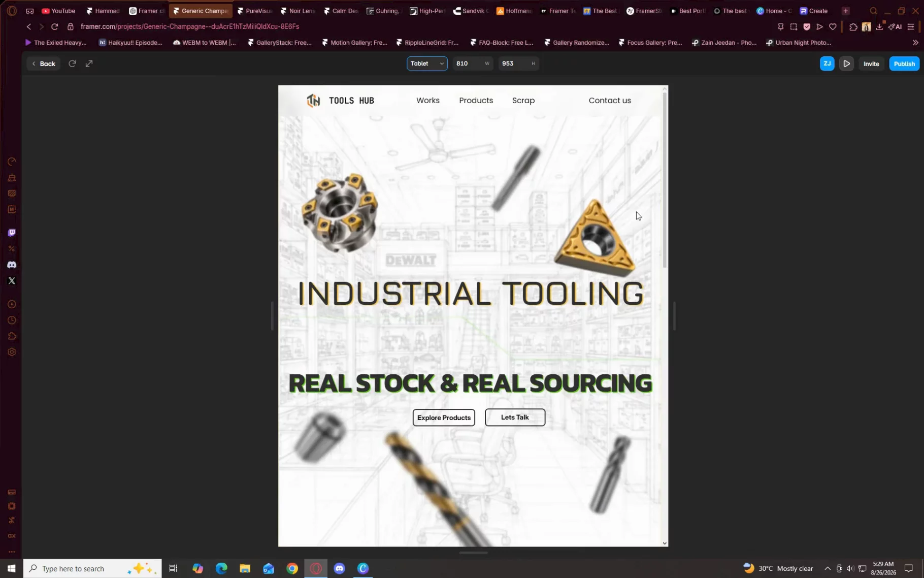Click the blue Publish button
This screenshot has width=924, height=578.
(x=904, y=63)
